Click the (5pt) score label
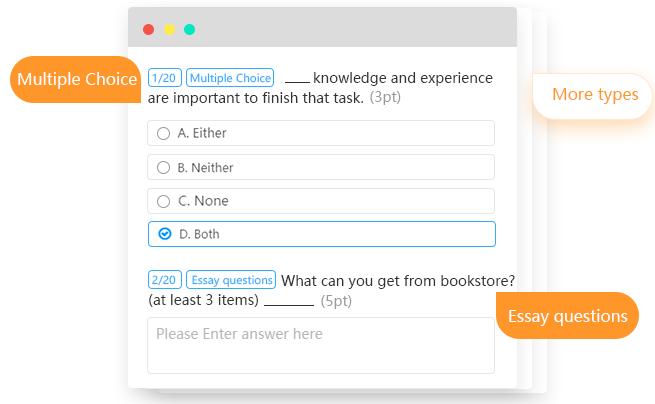 [336, 301]
